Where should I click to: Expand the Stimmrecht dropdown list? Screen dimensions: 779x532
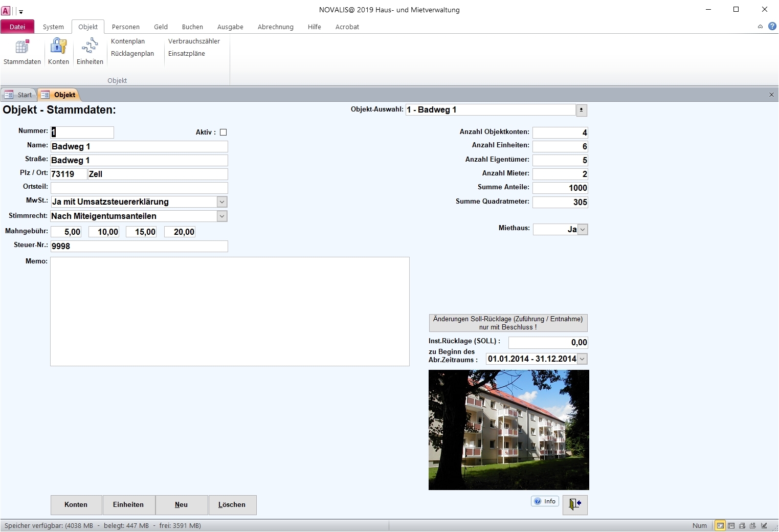click(x=222, y=216)
